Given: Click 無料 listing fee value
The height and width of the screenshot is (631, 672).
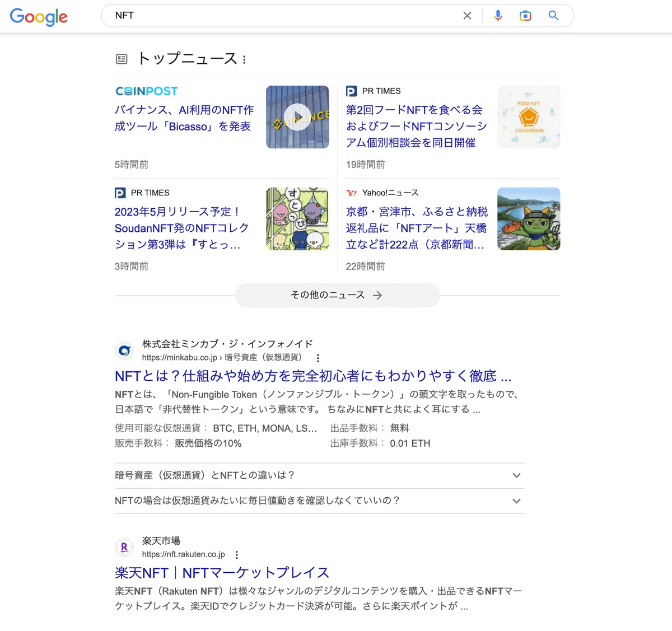Looking at the screenshot, I should tap(399, 428).
